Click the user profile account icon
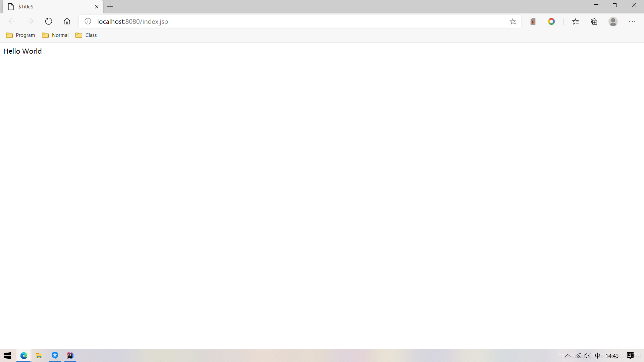This screenshot has width=644, height=362. coord(613,21)
